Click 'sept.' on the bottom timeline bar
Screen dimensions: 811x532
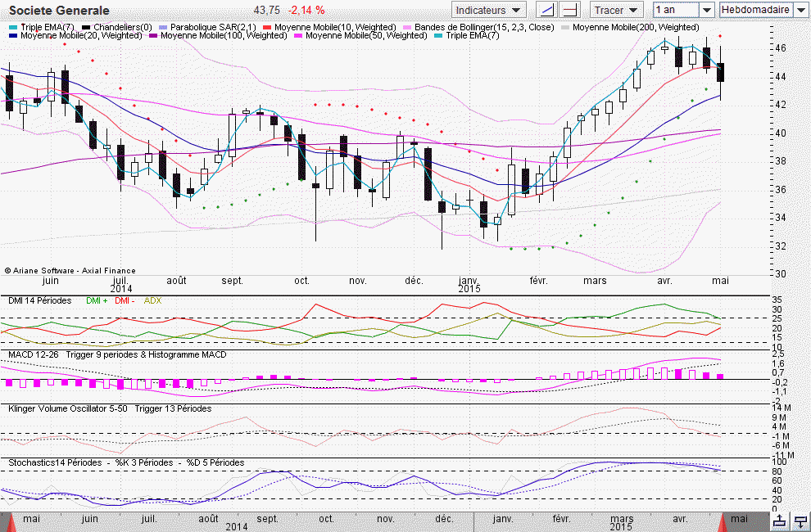(267, 519)
